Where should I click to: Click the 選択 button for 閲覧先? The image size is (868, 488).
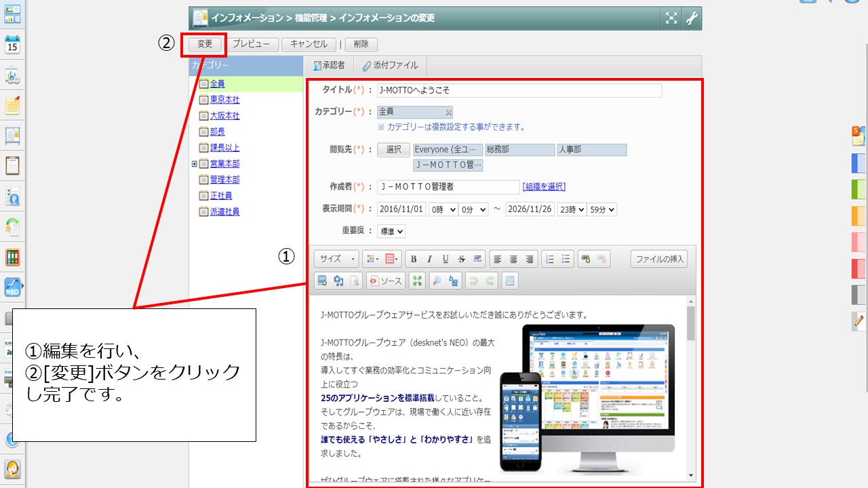[x=393, y=150]
